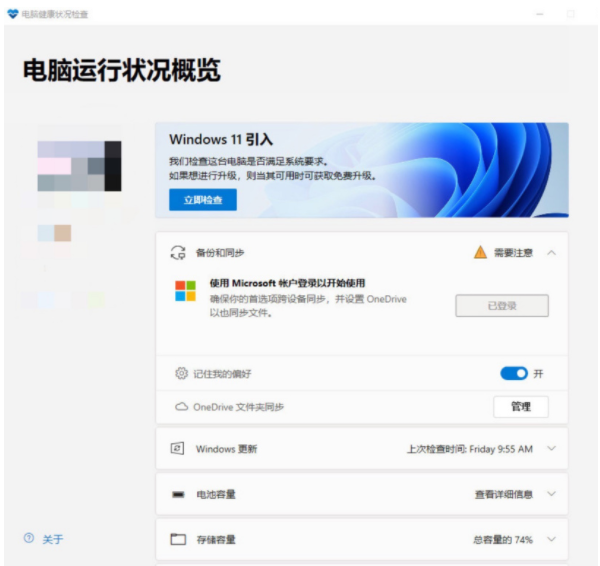Click 查看详细信息 for battery capacity
The height and width of the screenshot is (566, 600).
click(x=503, y=494)
